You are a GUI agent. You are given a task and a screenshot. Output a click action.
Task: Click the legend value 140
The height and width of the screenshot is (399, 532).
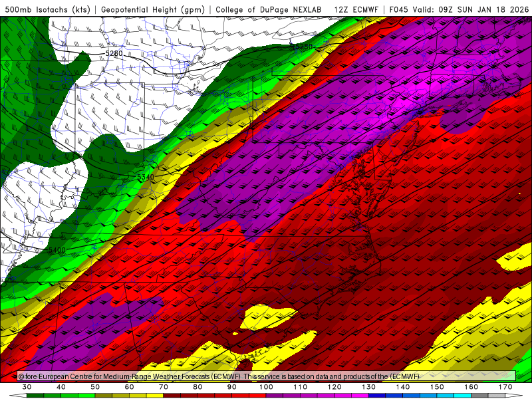403,387
